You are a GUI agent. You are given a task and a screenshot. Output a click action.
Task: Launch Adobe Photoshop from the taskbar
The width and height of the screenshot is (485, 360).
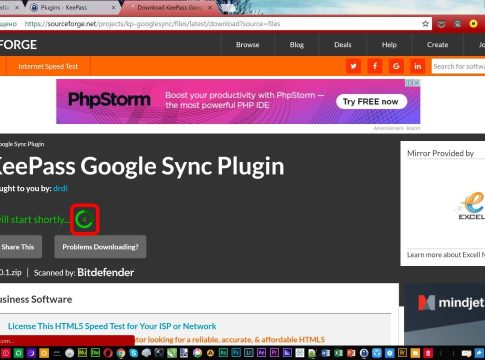click(236, 353)
